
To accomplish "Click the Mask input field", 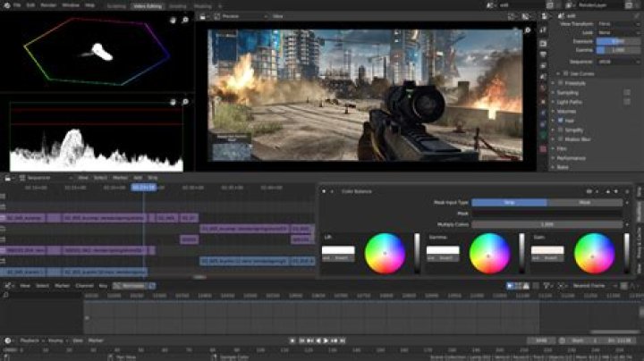I will click(547, 214).
